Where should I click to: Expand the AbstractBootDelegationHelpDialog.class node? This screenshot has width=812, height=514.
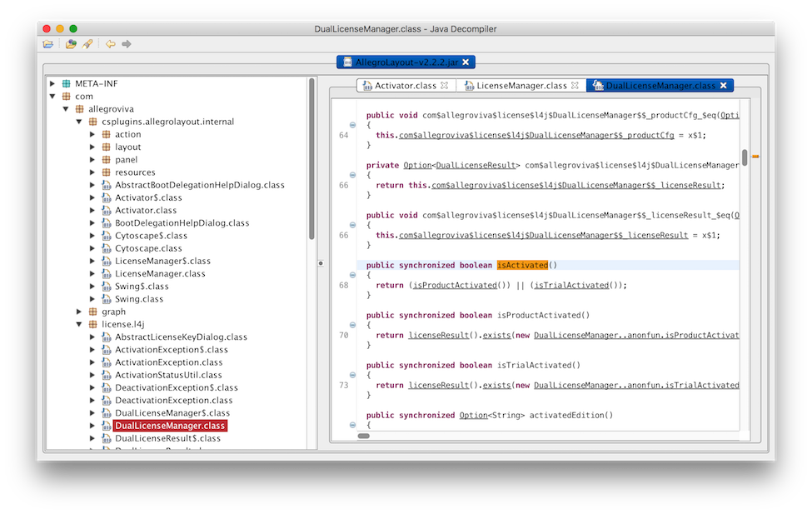pyautogui.click(x=92, y=185)
